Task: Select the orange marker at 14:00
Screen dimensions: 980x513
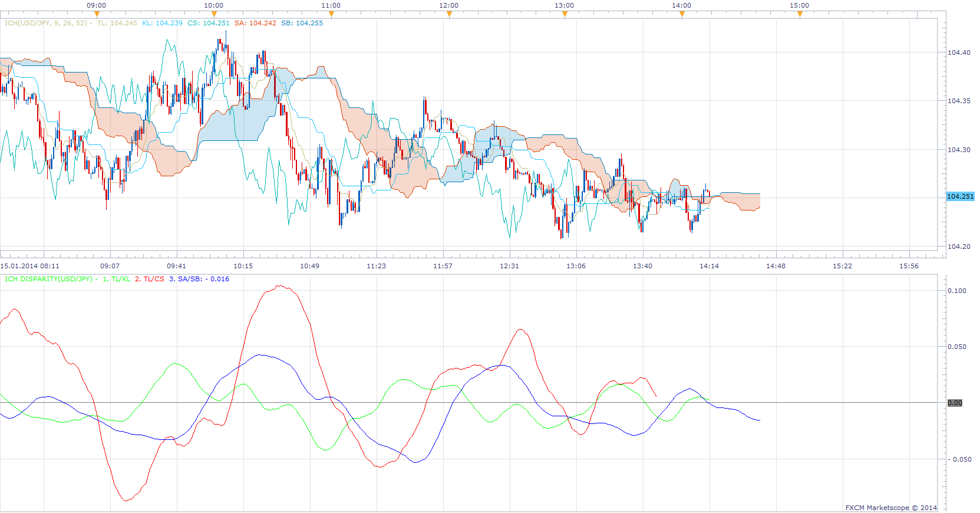Action: click(682, 14)
